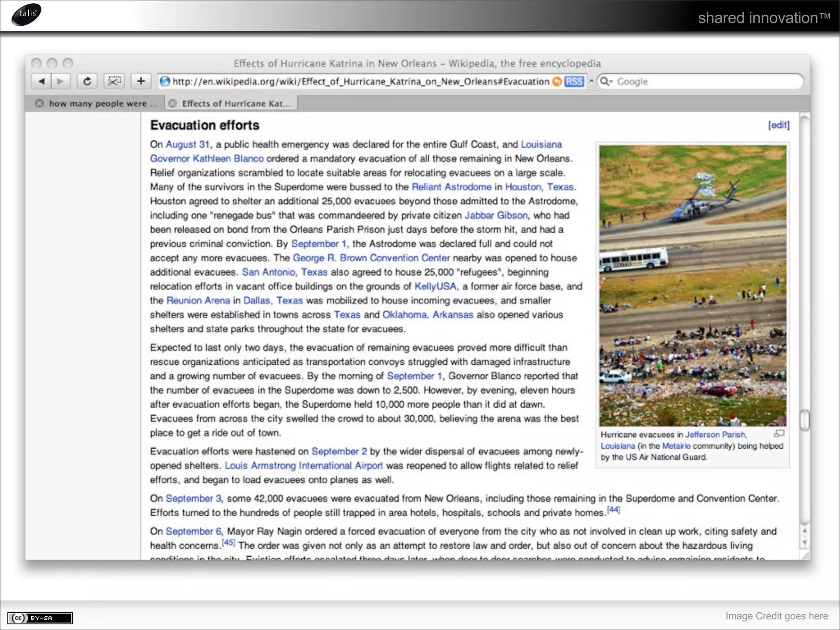Open the Houston, Texas link
The image size is (840, 630).
(539, 187)
